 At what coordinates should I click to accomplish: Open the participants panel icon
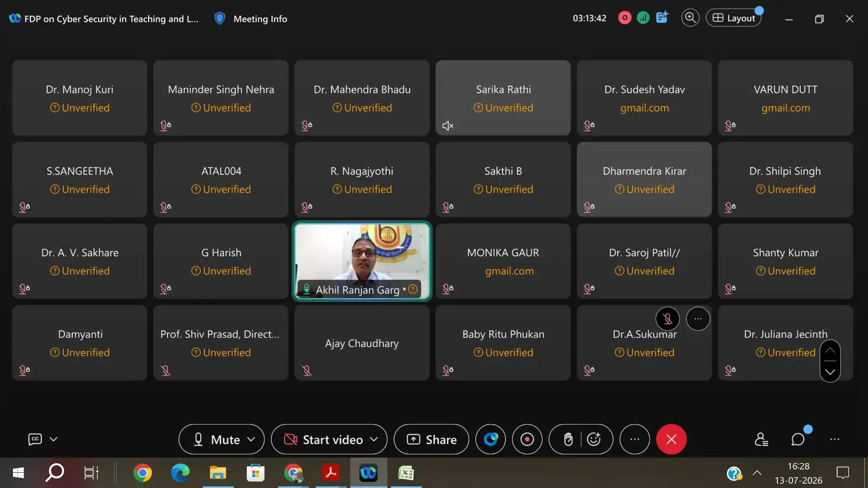[761, 439]
